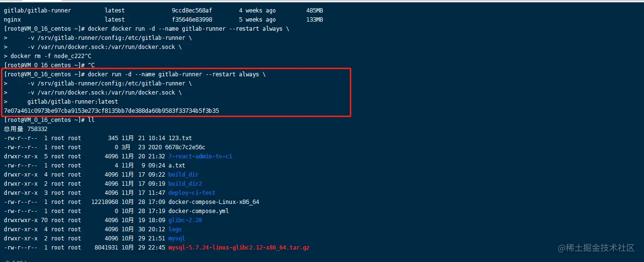Click the 123.txt file entry
This screenshot has width=644, height=262.
(x=180, y=138)
